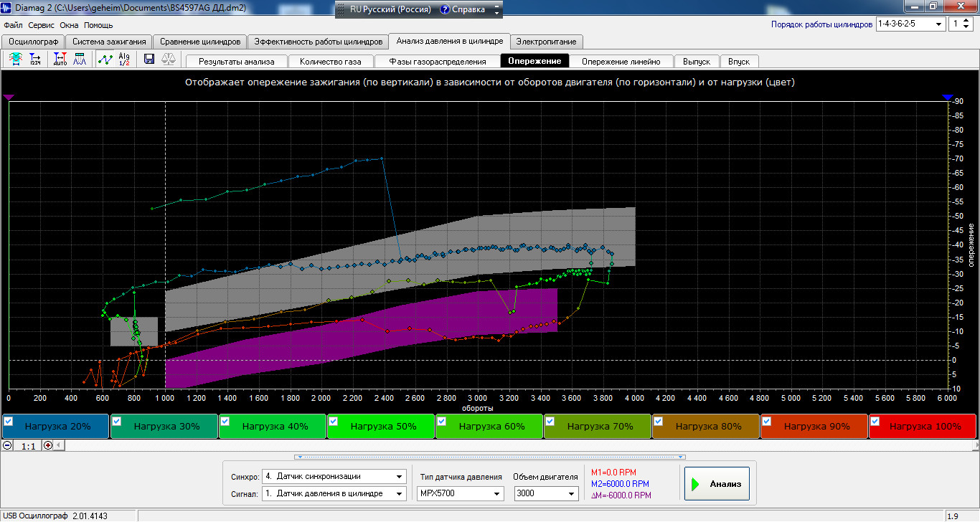Click the Auto markers toolbar icon

click(x=61, y=60)
